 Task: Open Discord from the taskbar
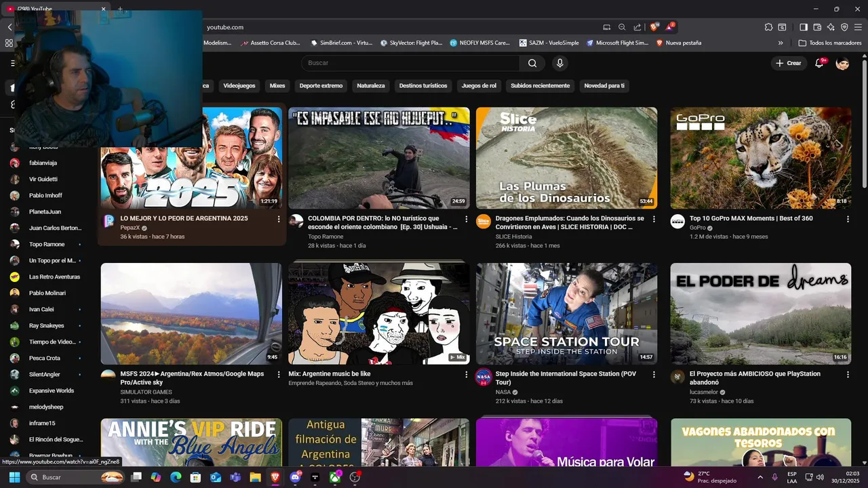tap(295, 477)
